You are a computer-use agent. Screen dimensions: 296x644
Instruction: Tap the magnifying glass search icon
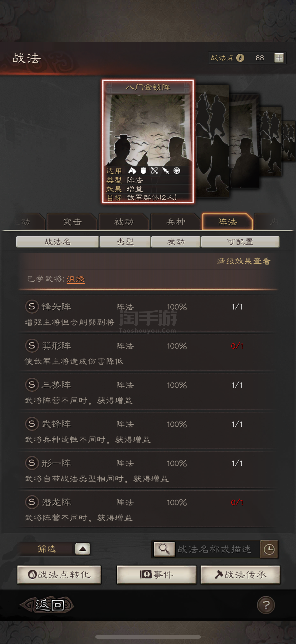pos(164,549)
